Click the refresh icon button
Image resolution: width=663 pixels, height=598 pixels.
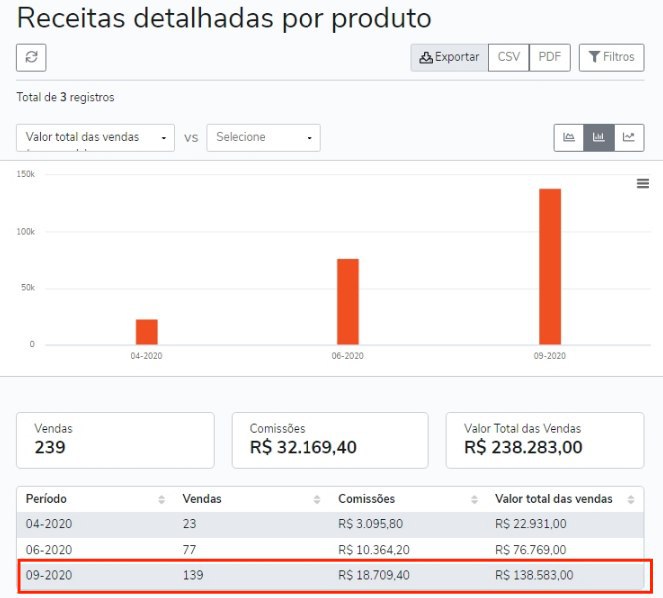31,57
